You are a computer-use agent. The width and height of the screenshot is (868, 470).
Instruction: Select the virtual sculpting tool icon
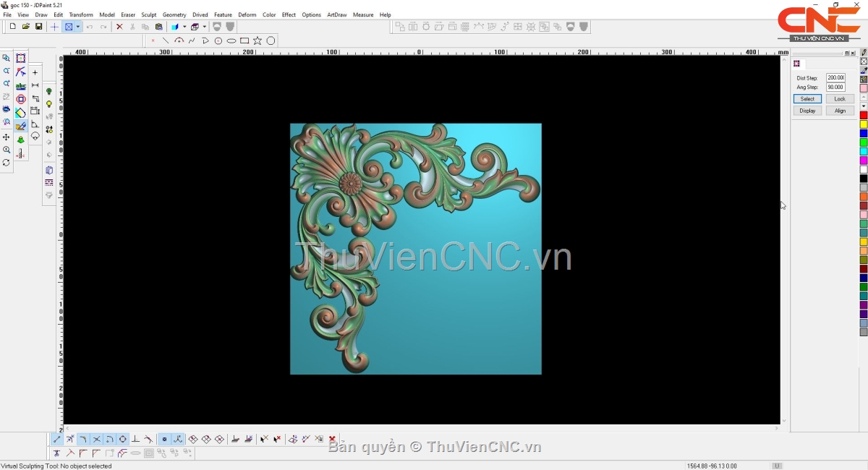pyautogui.click(x=21, y=127)
